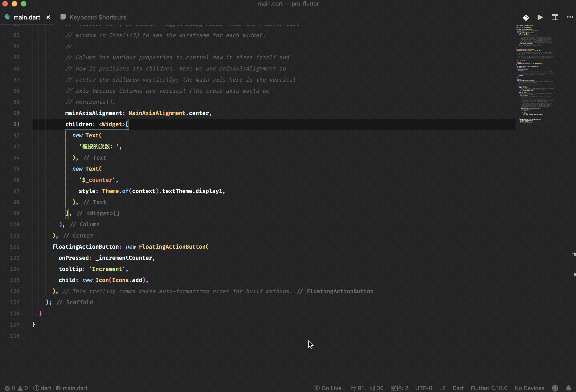Change the UTF-8 encoding selector

(x=423, y=388)
